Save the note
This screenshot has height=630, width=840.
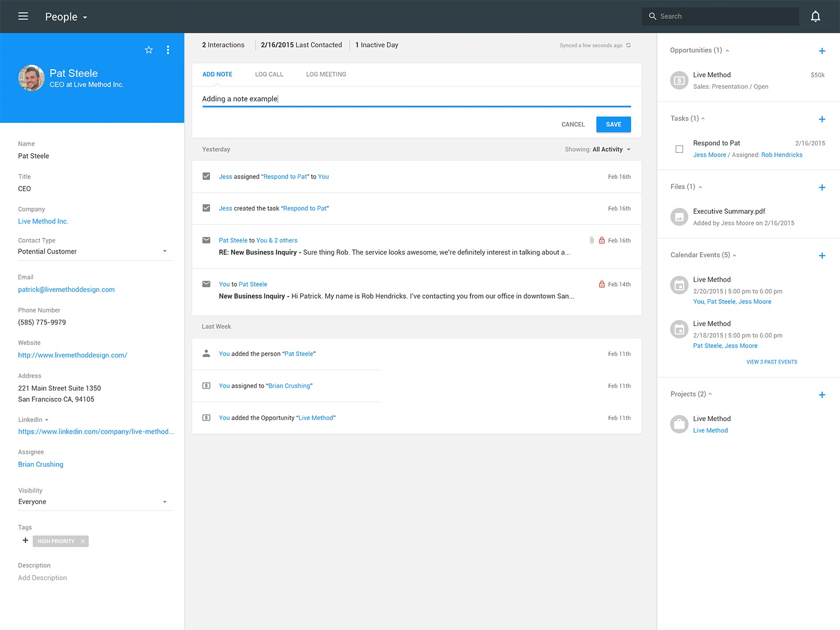(613, 124)
